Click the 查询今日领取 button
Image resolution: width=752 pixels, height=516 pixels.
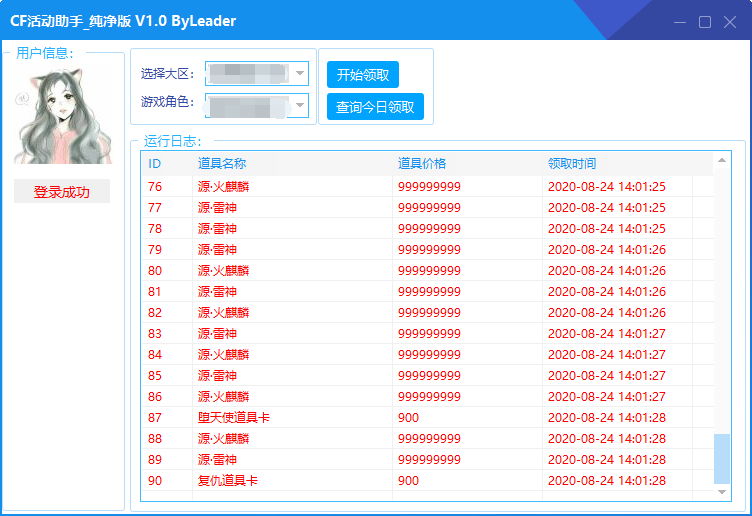click(x=375, y=107)
